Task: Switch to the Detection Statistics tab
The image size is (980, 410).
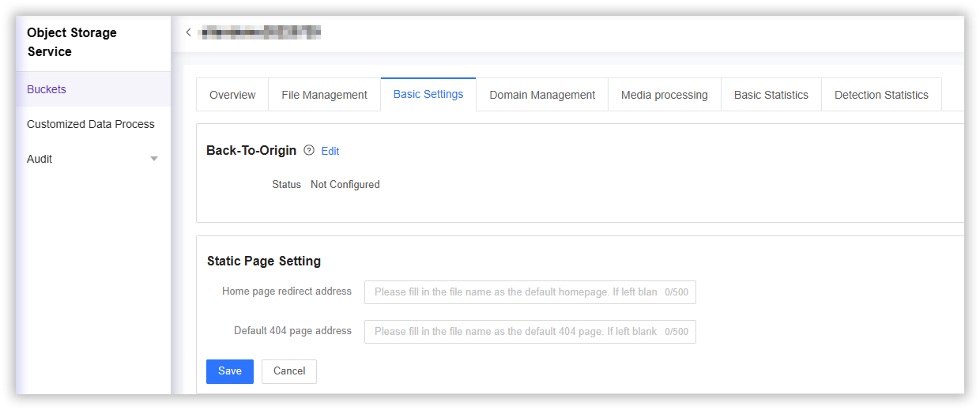Action: pyautogui.click(x=881, y=95)
